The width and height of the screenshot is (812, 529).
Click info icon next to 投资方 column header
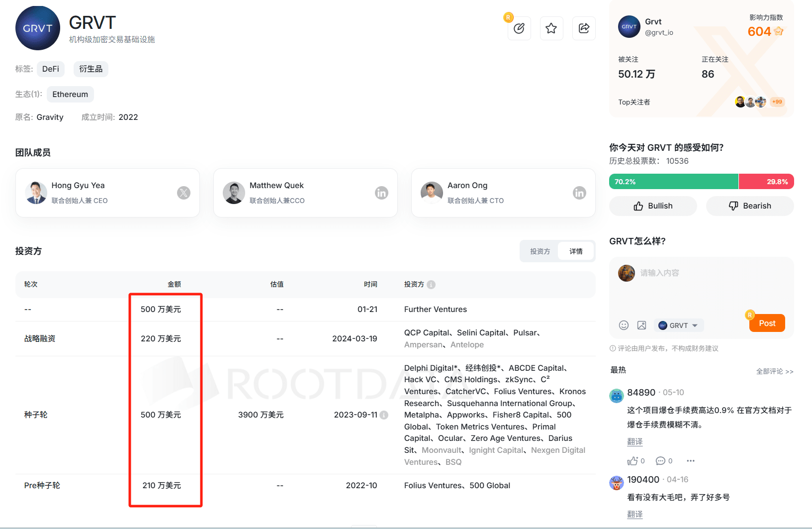[431, 285]
